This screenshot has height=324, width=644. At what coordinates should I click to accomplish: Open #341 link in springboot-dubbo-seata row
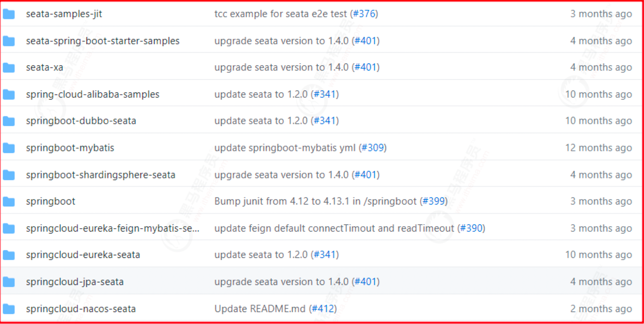coord(325,121)
